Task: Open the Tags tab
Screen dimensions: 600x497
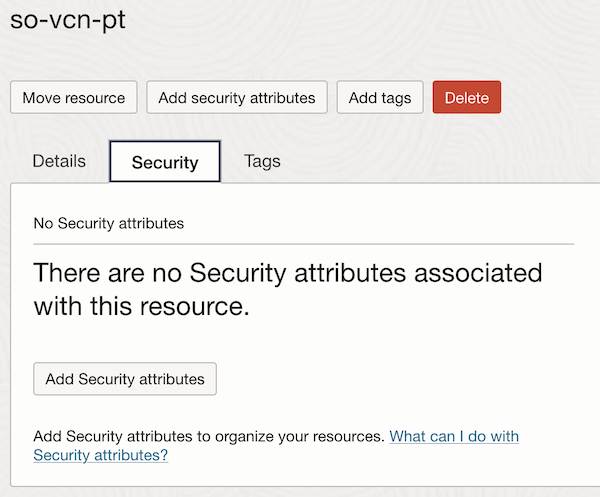Action: 262,161
